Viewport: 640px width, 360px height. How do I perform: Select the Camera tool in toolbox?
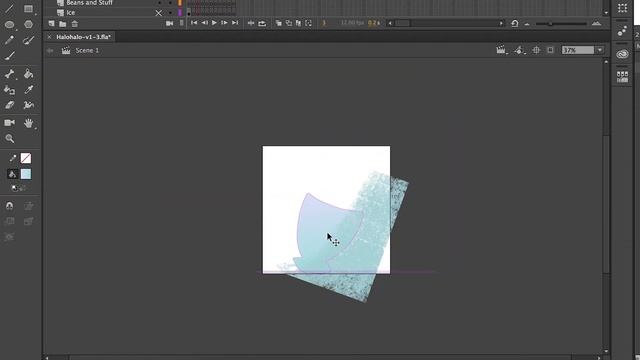coord(9,122)
